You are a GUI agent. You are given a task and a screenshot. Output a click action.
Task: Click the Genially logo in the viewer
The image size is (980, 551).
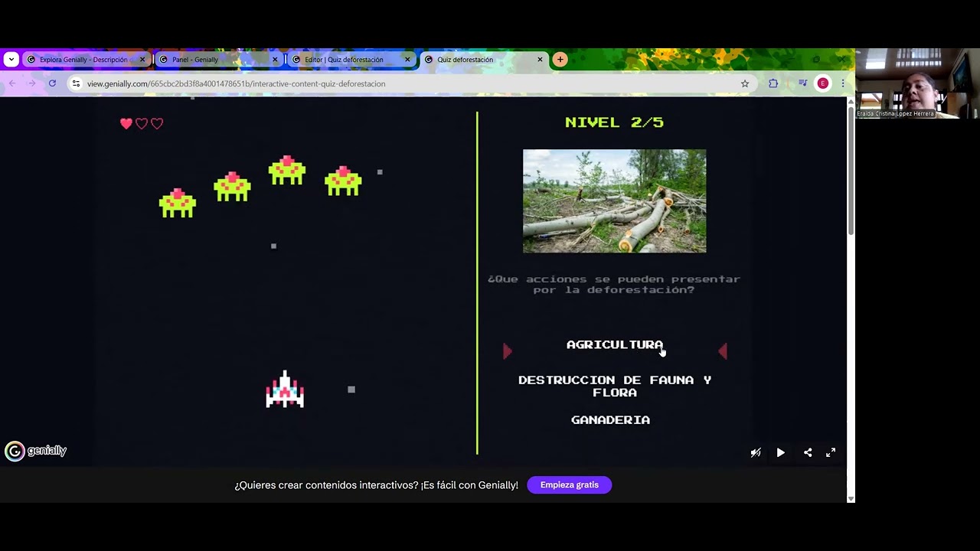(36, 451)
